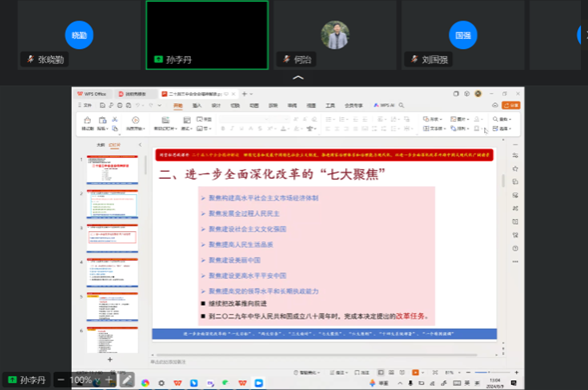
Task: Click the minus zoom-out icon beside 100%
Action: [x=61, y=380]
